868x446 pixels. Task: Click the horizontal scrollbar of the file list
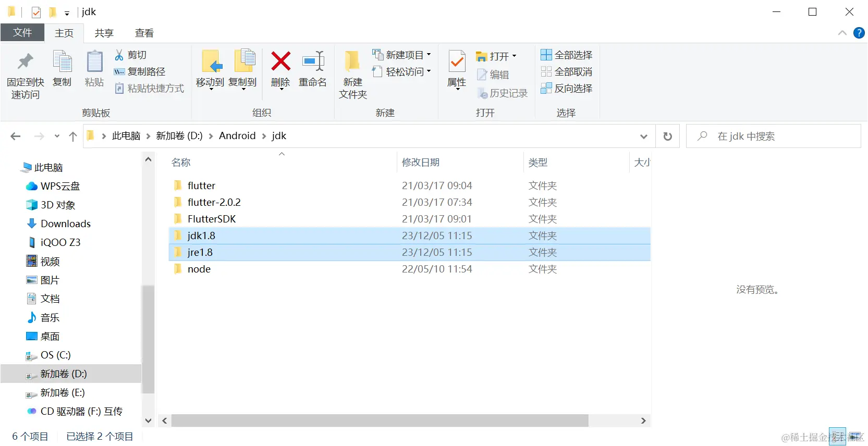(x=380, y=420)
